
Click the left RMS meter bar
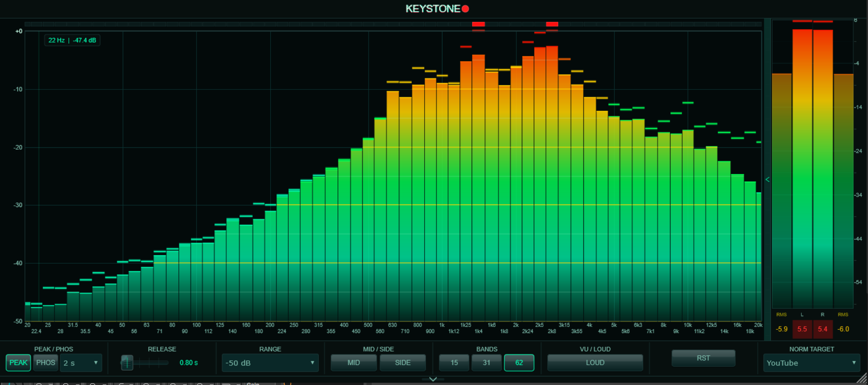pyautogui.click(x=782, y=190)
